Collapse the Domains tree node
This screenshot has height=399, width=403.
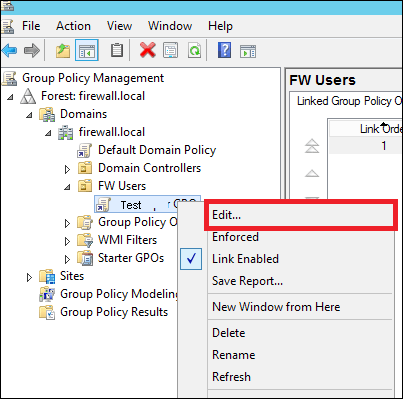[29, 115]
